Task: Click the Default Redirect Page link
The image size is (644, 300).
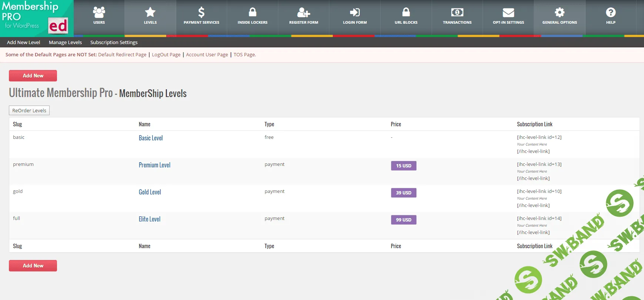Action: pos(122,55)
